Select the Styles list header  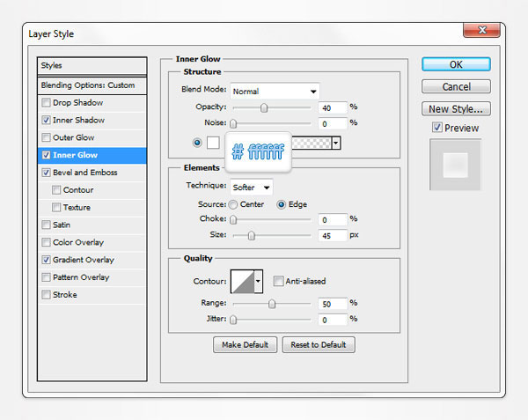click(92, 66)
